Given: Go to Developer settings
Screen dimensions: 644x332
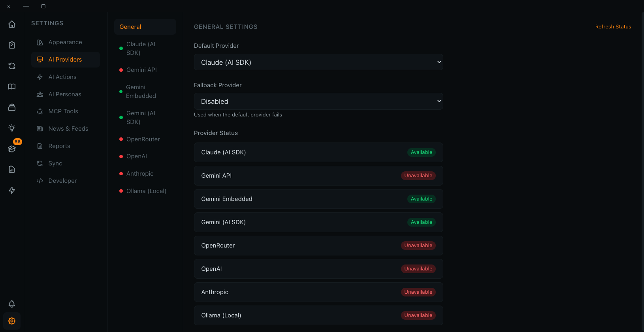Looking at the screenshot, I should [66, 181].
